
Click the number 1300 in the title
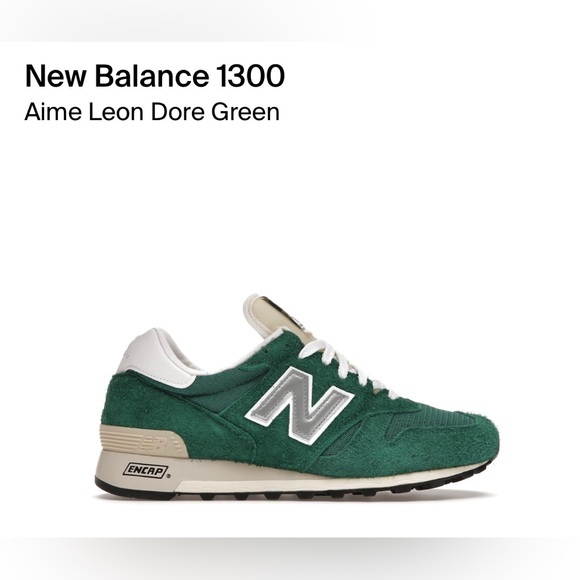click(x=250, y=76)
